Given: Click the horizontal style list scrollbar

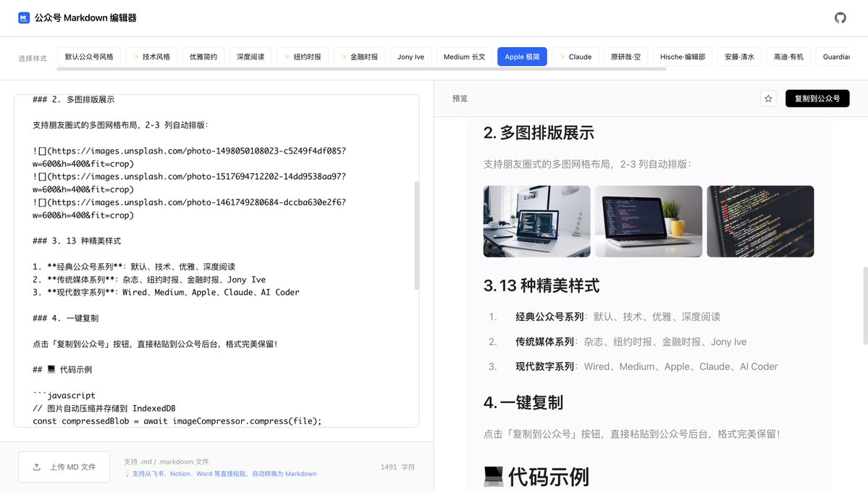Looking at the screenshot, I should (361, 70).
